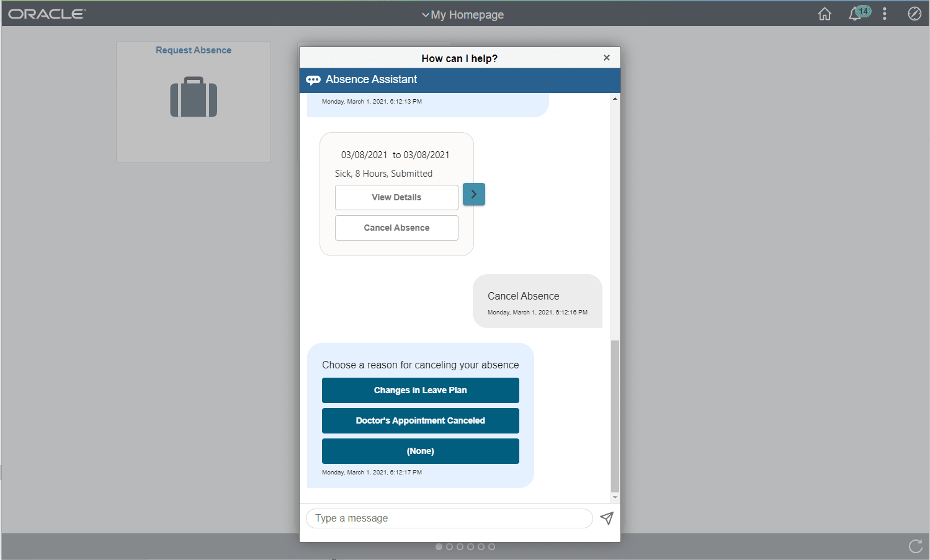Image resolution: width=930 pixels, height=560 pixels.
Task: Send the message with the paper plane icon
Action: [x=606, y=518]
